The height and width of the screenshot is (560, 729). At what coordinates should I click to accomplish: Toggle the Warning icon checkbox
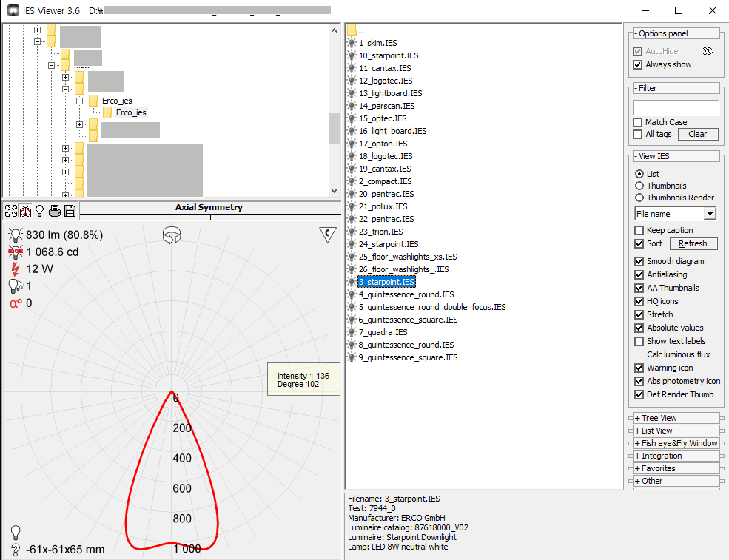(639, 368)
